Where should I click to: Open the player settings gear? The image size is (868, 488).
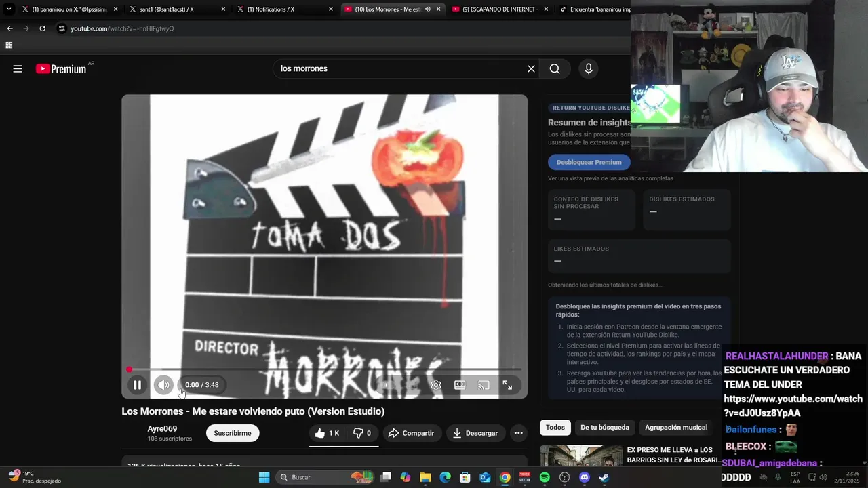click(436, 385)
